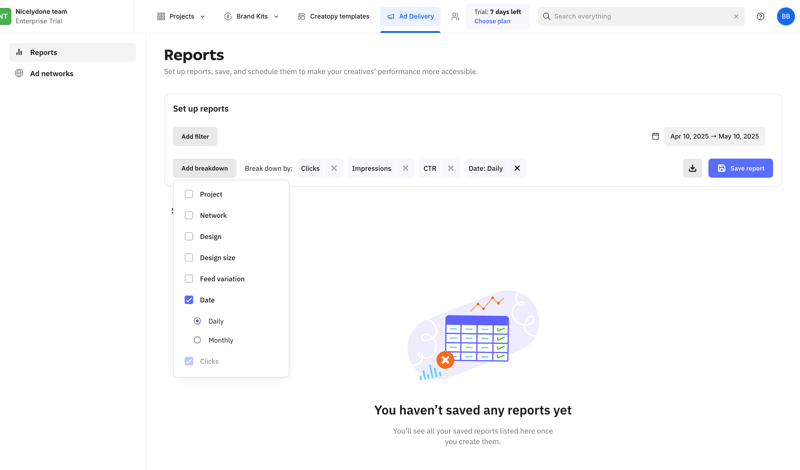Remove the Date: Daily breakdown chip

pos(517,168)
